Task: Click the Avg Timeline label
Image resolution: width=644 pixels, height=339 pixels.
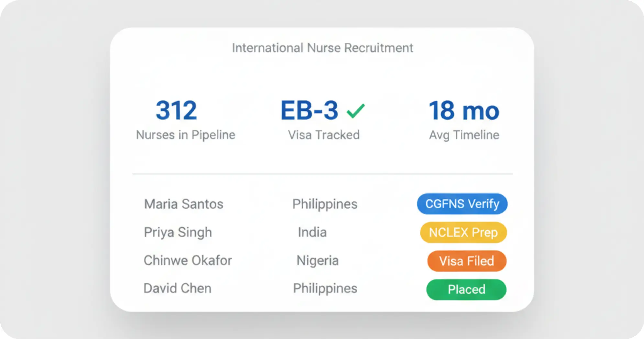Action: coord(464,135)
